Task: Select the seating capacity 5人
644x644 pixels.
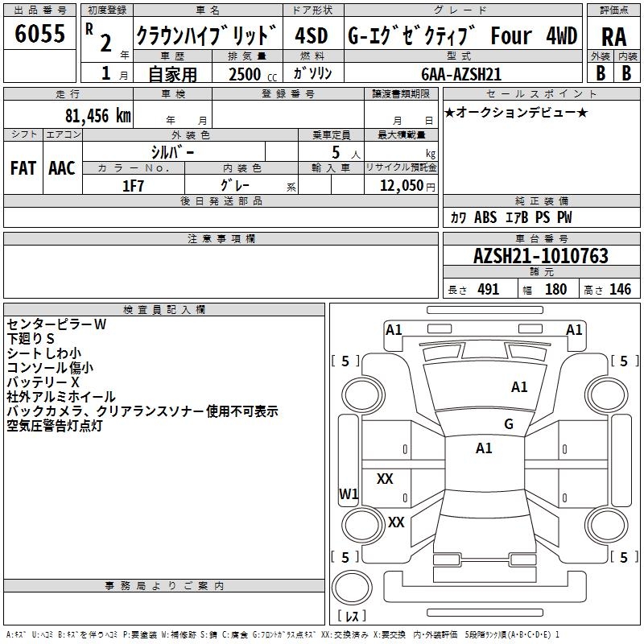Action: (x=345, y=152)
